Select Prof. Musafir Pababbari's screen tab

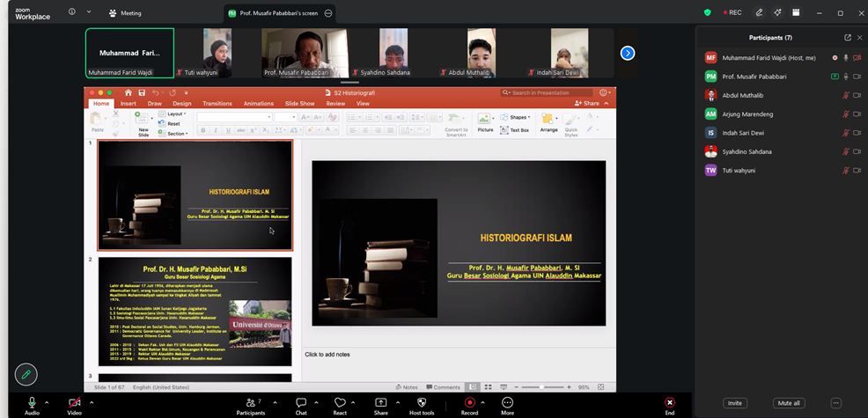coord(280,13)
